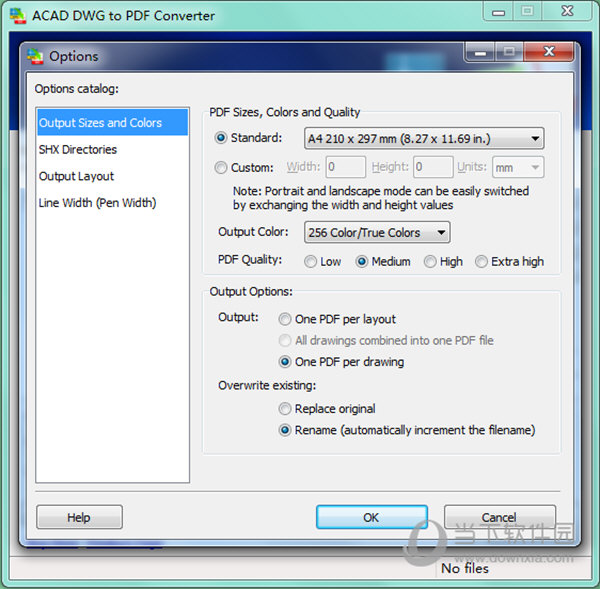Viewport: 600px width, 589px height.
Task: Click the ACAD DWG to PDF Converter app icon
Action: 18,16
